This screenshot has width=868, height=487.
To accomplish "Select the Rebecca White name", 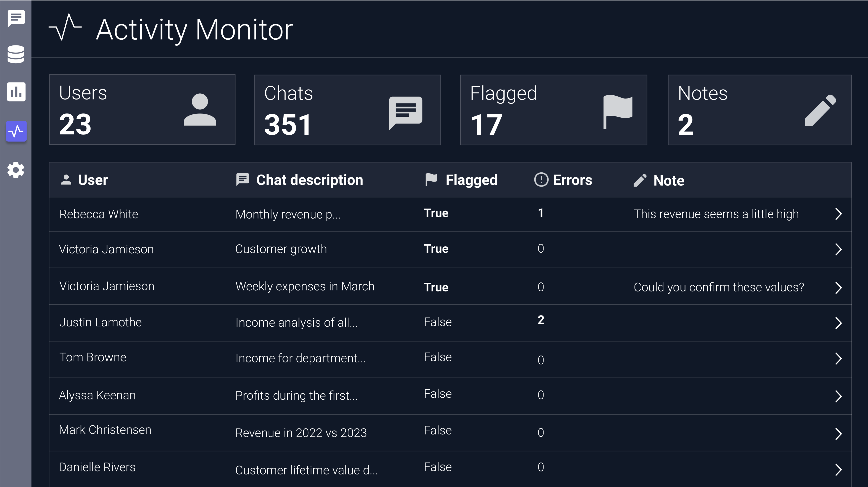I will tap(99, 214).
